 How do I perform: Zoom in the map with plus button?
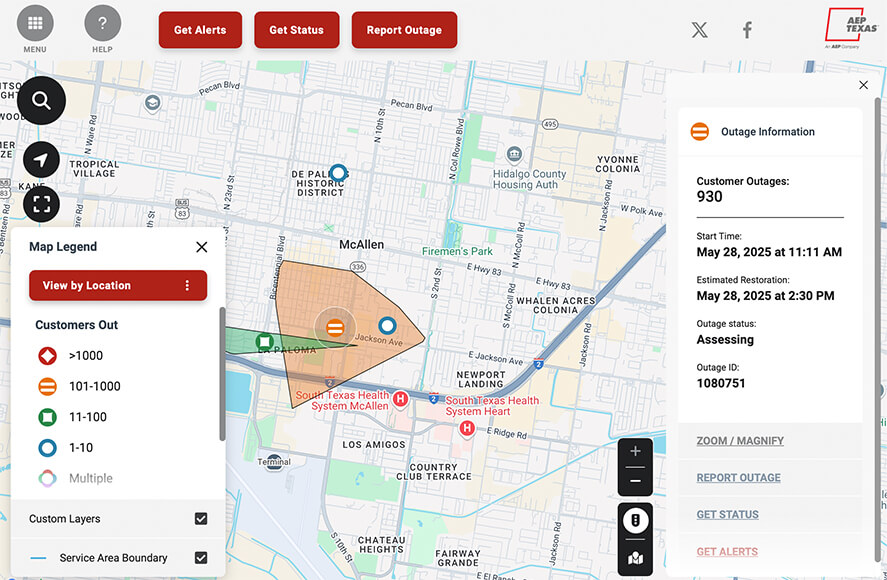tap(635, 451)
